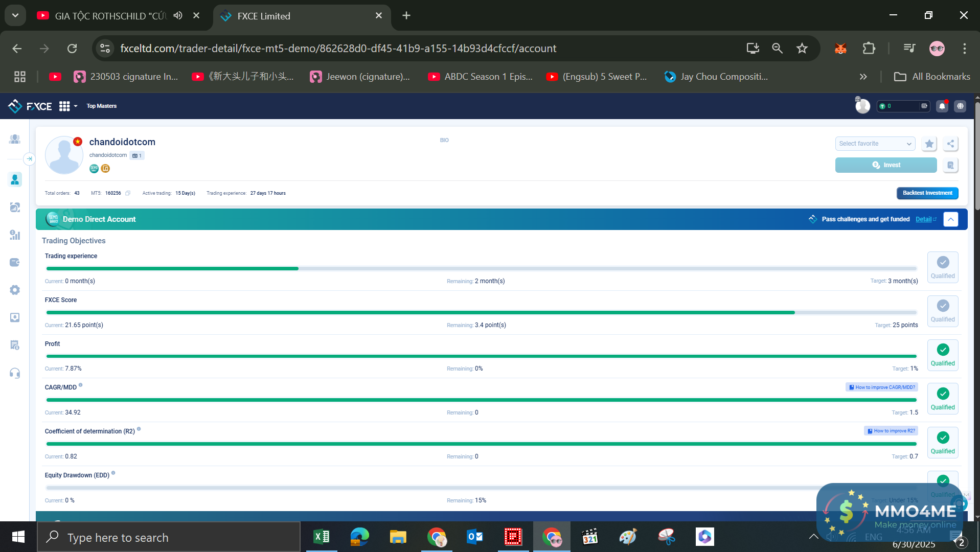Click How to improve CAGR/MDD link
This screenshot has height=552, width=980.
click(882, 387)
